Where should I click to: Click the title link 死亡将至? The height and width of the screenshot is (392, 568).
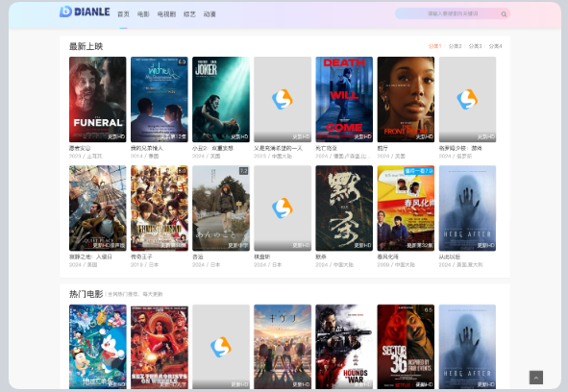click(x=327, y=148)
